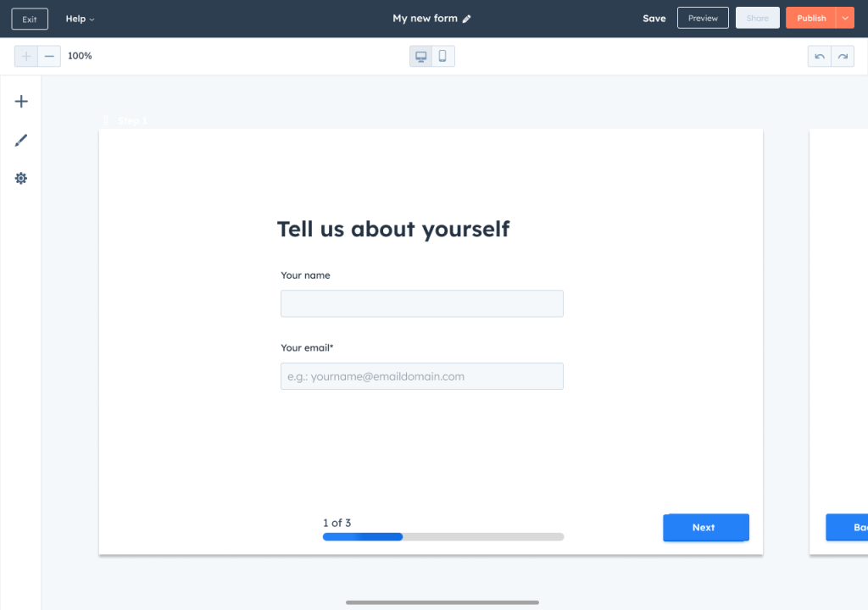Open the style brush tool in sidebar
Viewport: 868px width, 610px height.
tap(21, 141)
